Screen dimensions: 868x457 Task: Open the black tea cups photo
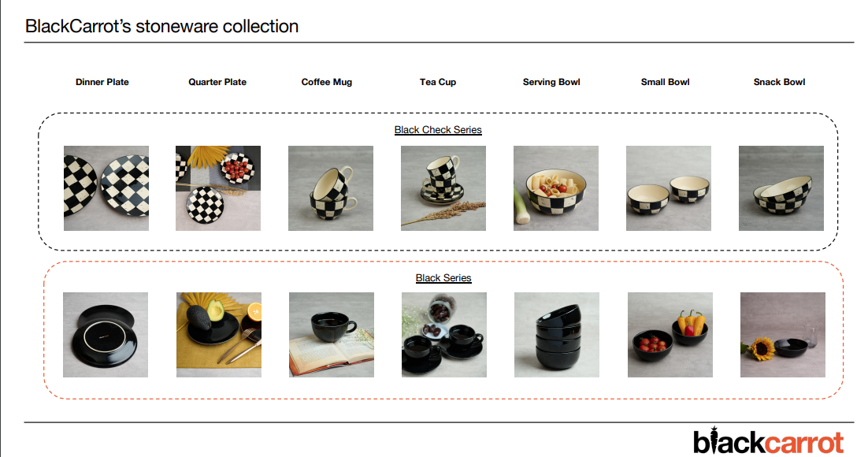coord(444,335)
